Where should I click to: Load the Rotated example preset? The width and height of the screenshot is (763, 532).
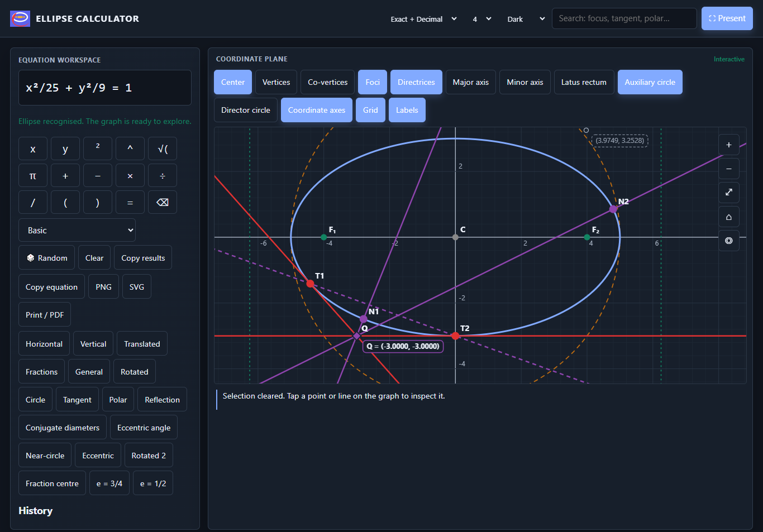(x=135, y=372)
